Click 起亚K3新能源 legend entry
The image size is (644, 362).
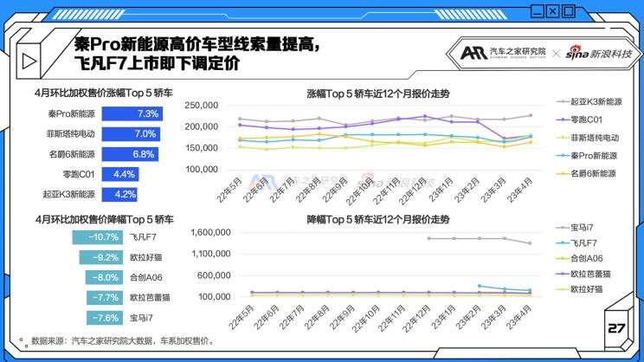tap(589, 101)
